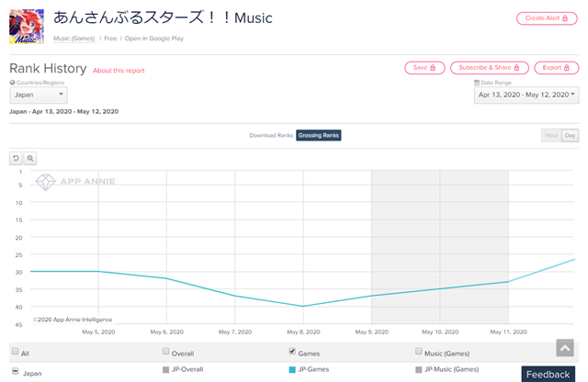
Task: Click the Date Range calendar icon
Action: point(477,83)
